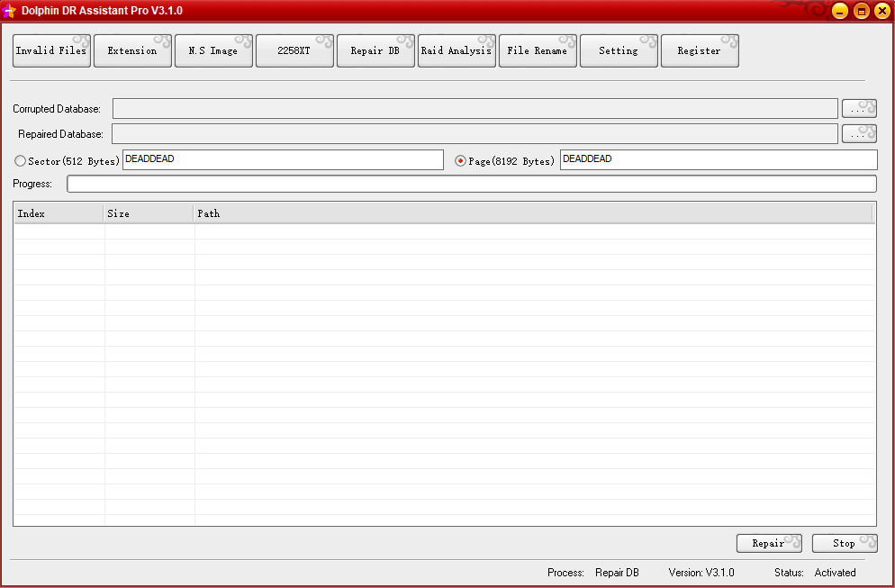895x588 pixels.
Task: Maximize the Dolphin DR Assistant window
Action: click(862, 11)
